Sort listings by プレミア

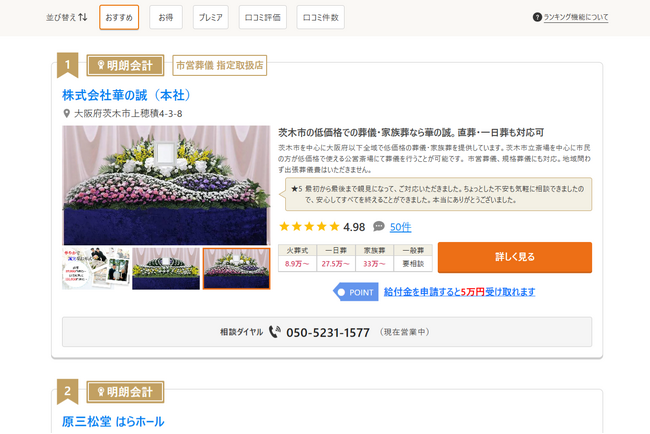(211, 17)
